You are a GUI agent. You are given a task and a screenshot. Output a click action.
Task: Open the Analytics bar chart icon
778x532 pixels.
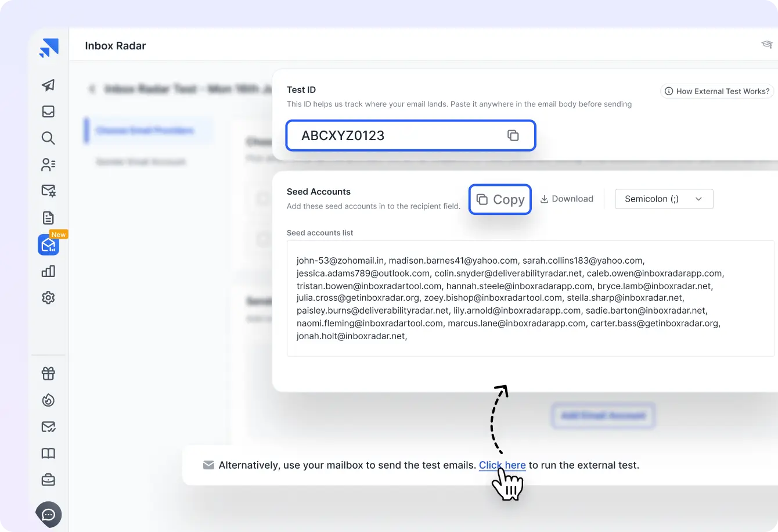[x=48, y=271]
